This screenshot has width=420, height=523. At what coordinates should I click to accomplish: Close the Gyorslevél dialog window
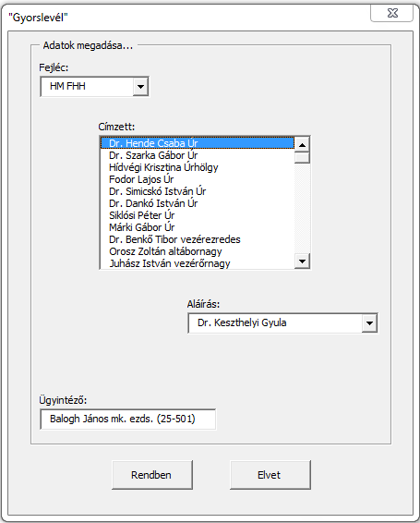tap(392, 13)
